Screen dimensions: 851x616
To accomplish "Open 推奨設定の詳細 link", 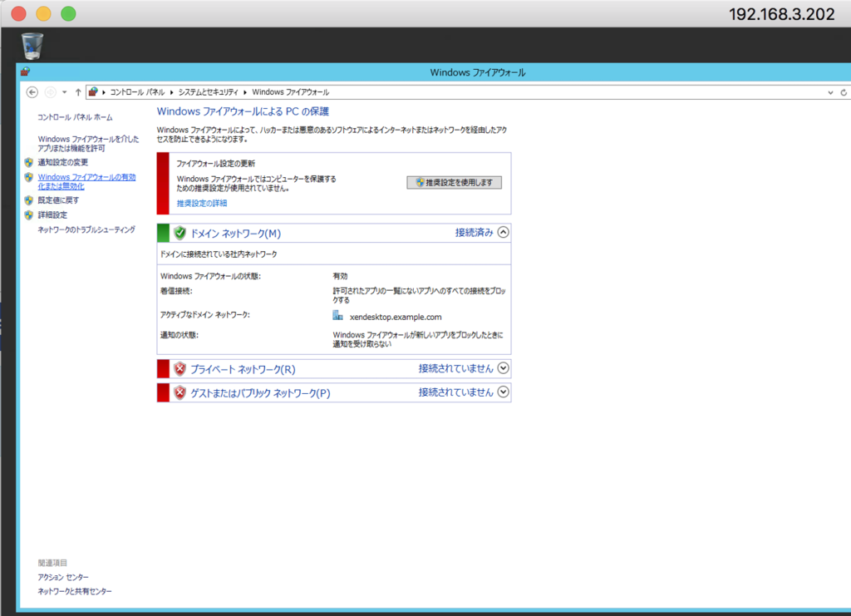I will pos(202,203).
